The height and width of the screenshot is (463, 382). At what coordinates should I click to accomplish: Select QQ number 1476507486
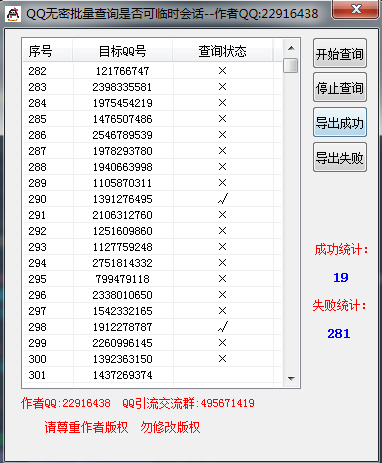(123, 119)
